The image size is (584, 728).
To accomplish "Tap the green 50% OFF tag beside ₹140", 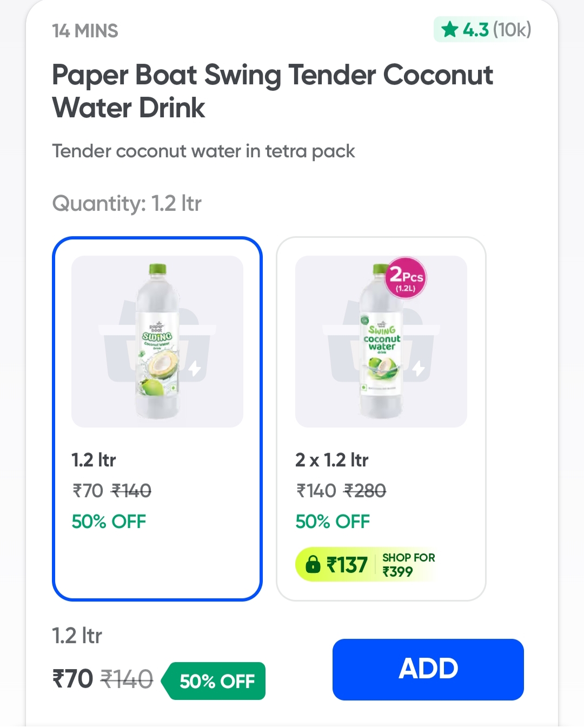I will (217, 681).
